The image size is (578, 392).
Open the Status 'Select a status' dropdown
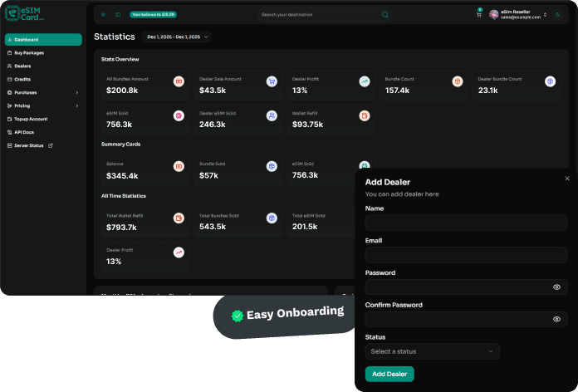pyautogui.click(x=432, y=351)
